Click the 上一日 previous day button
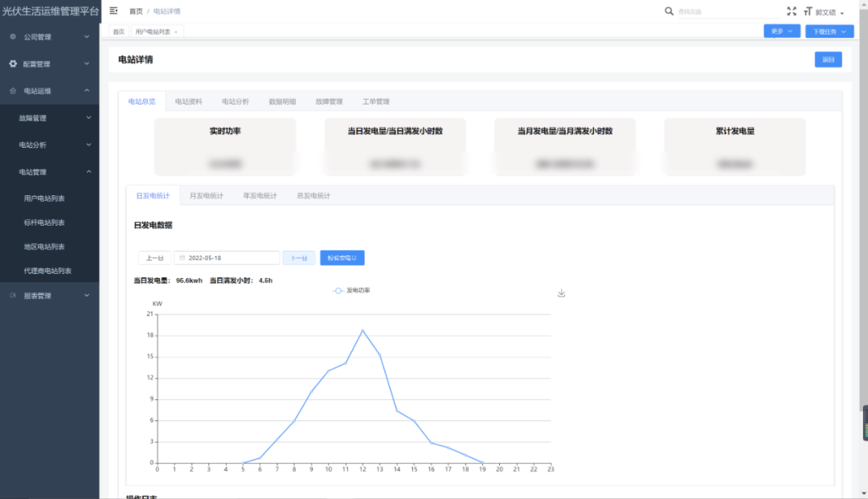Screen dimensions: 868x499 154,258
